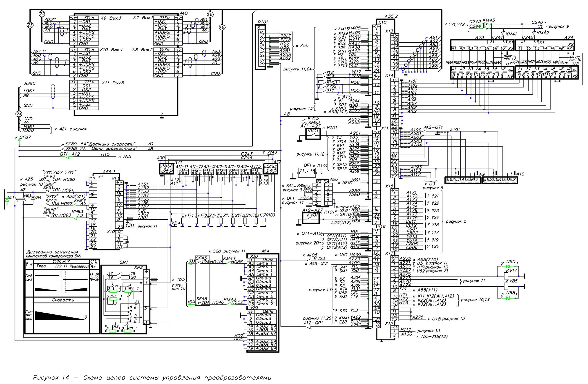Image resolution: width=588 pixels, height=384 pixels.
Task: Select the 'U88' diode label
Action: 511,293
